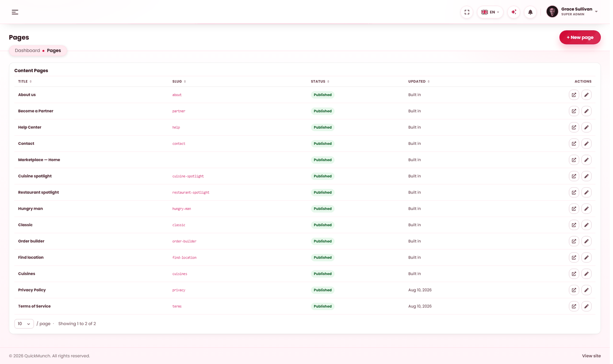The height and width of the screenshot is (364, 613).
Task: Edit the Cuisine spotlight page
Action: pos(586,176)
